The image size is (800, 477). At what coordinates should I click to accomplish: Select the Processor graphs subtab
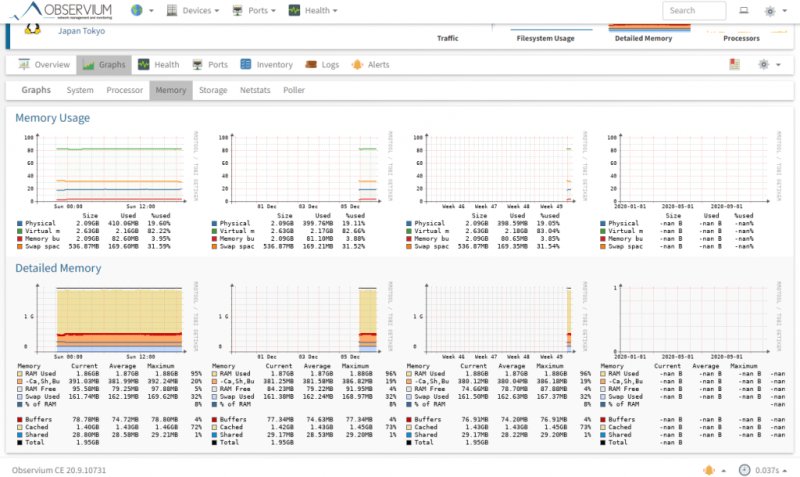[124, 90]
